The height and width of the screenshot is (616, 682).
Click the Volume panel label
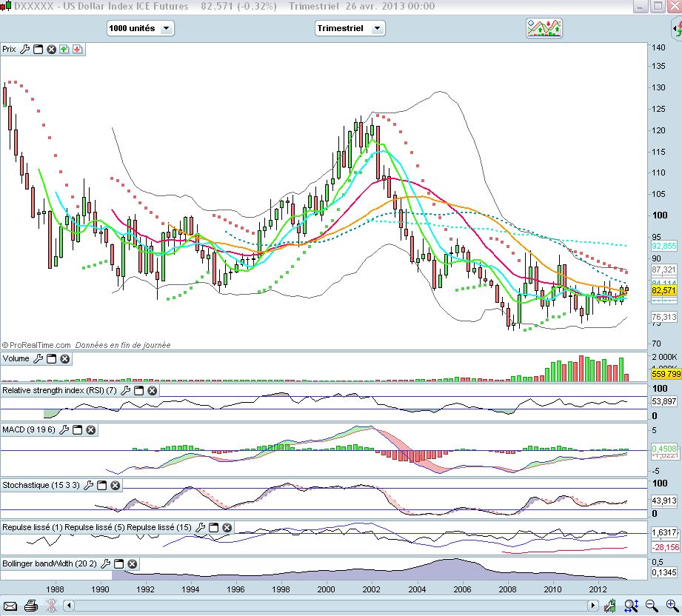click(x=16, y=359)
